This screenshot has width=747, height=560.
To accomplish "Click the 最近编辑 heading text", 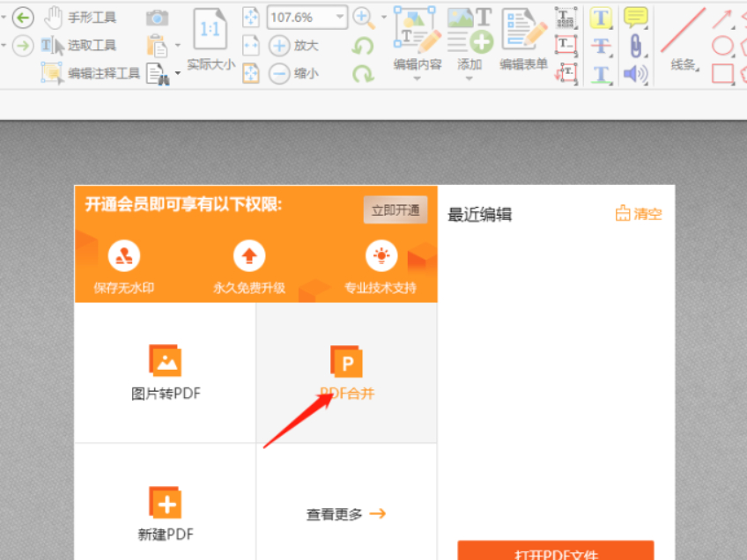I will click(480, 215).
